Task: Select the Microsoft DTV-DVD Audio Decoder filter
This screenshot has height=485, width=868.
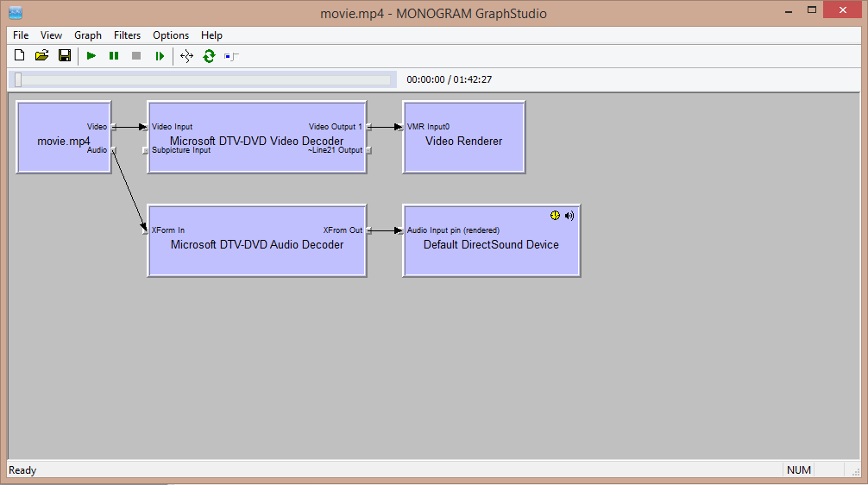Action: click(257, 241)
